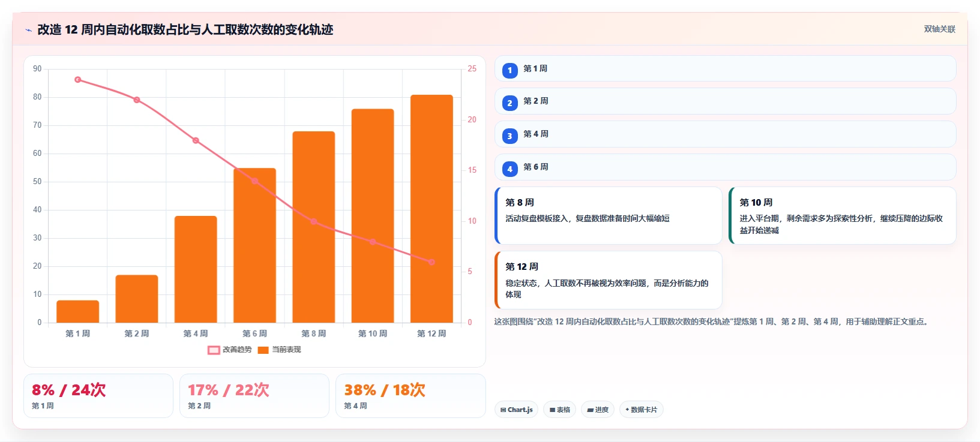This screenshot has width=980, height=442.
Task: Click the 进入平台期 description text
Action: point(841,224)
